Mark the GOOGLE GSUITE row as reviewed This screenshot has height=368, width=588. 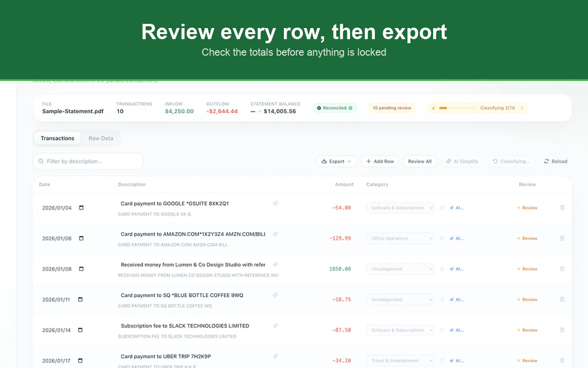point(527,208)
